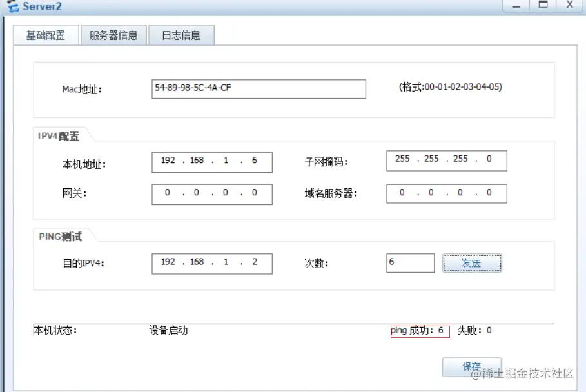Click the MAC format hint text

[451, 87]
